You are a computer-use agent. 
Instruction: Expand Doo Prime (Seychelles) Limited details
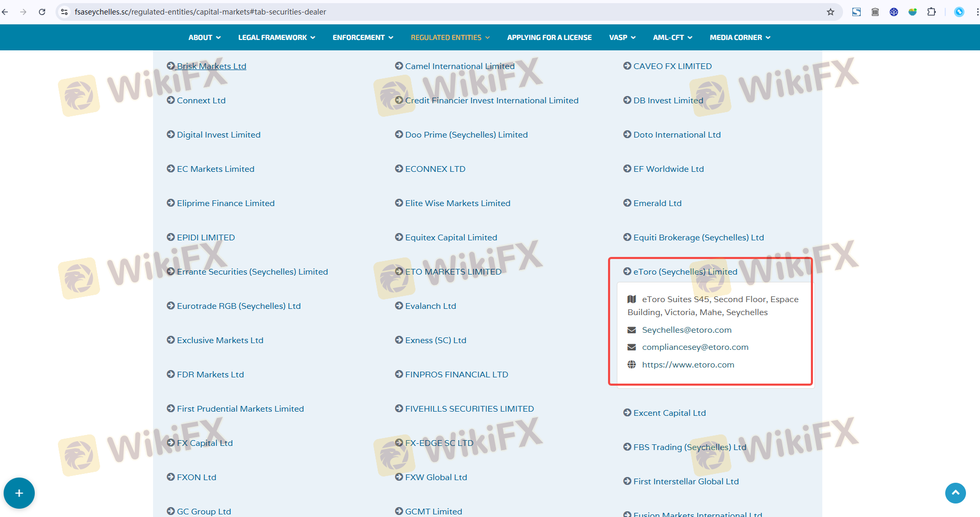click(466, 134)
